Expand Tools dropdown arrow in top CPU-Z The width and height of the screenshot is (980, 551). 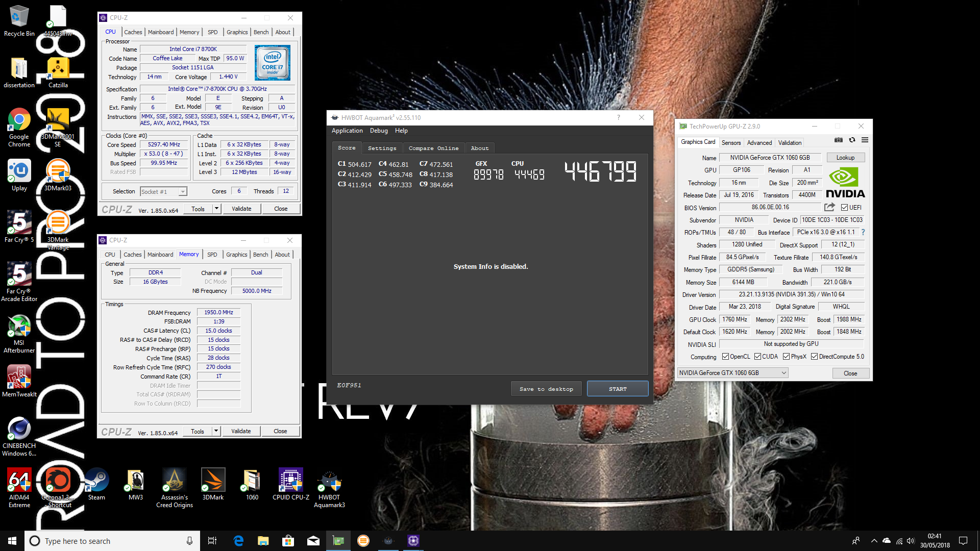[216, 209]
